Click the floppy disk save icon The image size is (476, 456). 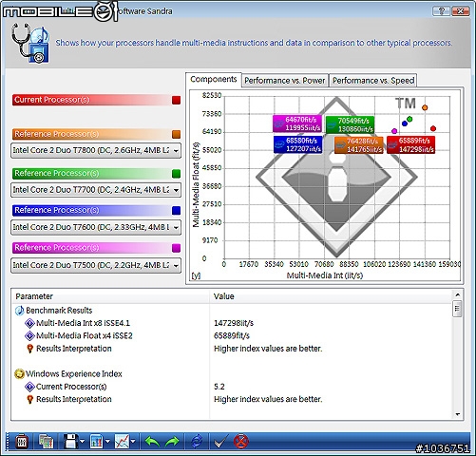pyautogui.click(x=71, y=441)
